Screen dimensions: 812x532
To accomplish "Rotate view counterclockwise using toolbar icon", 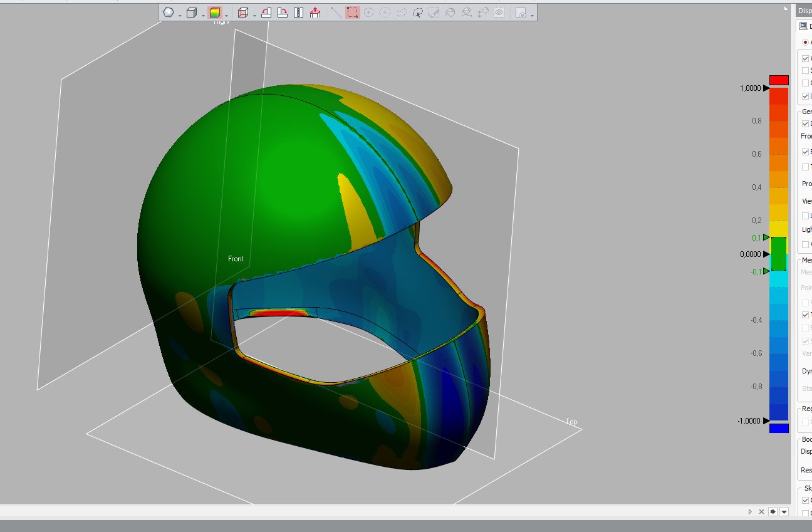I will click(x=266, y=13).
